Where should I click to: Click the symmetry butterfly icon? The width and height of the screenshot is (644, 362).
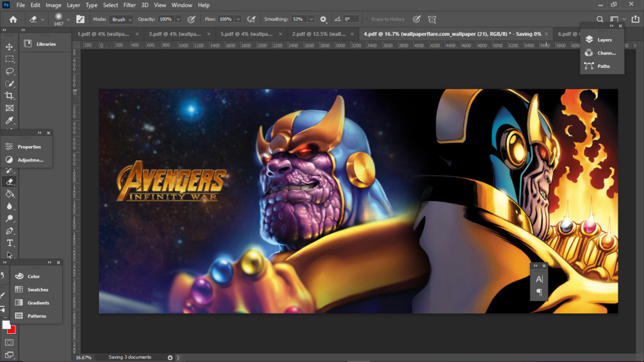[432, 19]
